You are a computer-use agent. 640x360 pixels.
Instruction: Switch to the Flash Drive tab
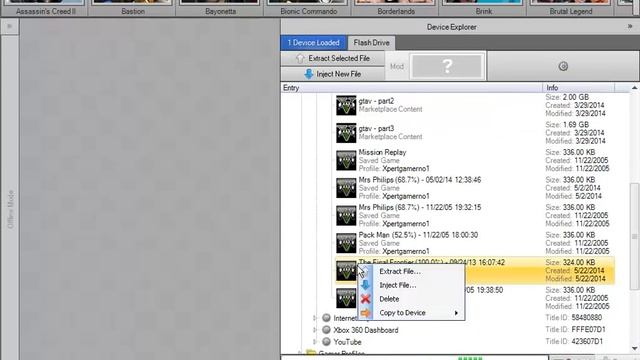tap(371, 42)
